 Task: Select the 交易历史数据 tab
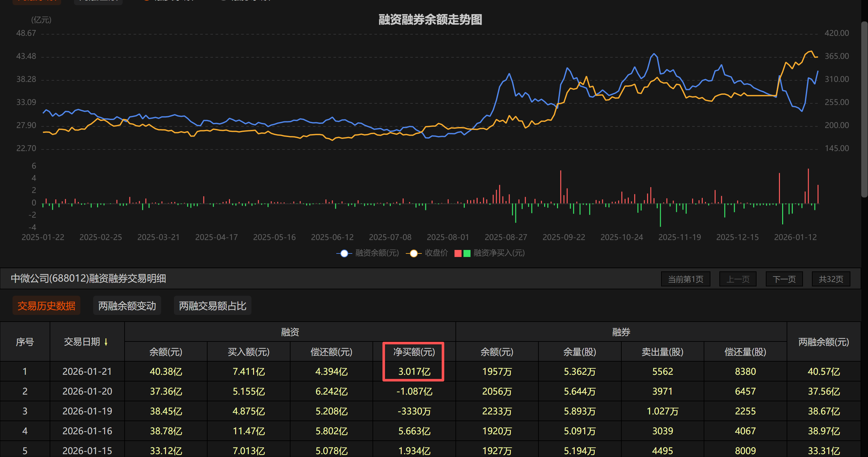pyautogui.click(x=46, y=306)
